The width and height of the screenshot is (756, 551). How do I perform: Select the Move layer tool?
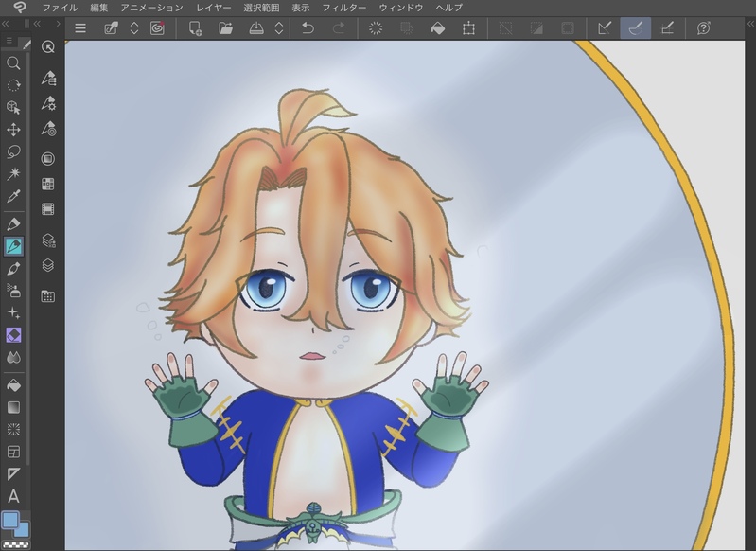coord(13,130)
